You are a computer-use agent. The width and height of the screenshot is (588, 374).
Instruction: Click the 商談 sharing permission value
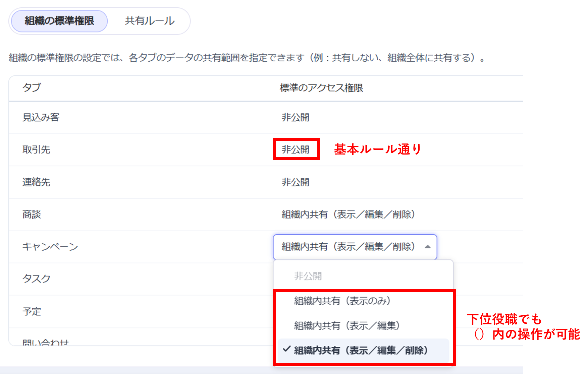coord(348,214)
